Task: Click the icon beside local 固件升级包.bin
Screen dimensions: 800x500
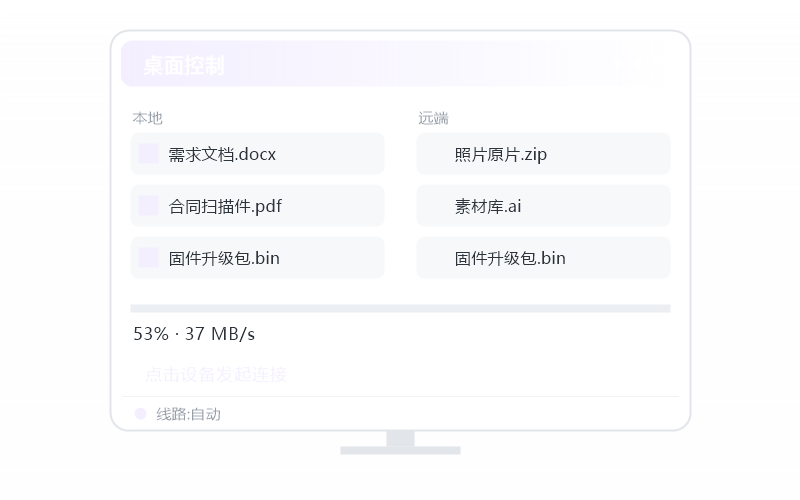Action: click(148, 258)
